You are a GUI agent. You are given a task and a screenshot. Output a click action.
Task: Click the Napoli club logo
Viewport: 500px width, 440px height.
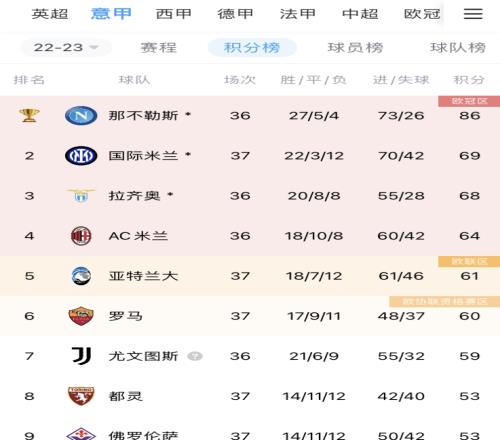point(81,116)
